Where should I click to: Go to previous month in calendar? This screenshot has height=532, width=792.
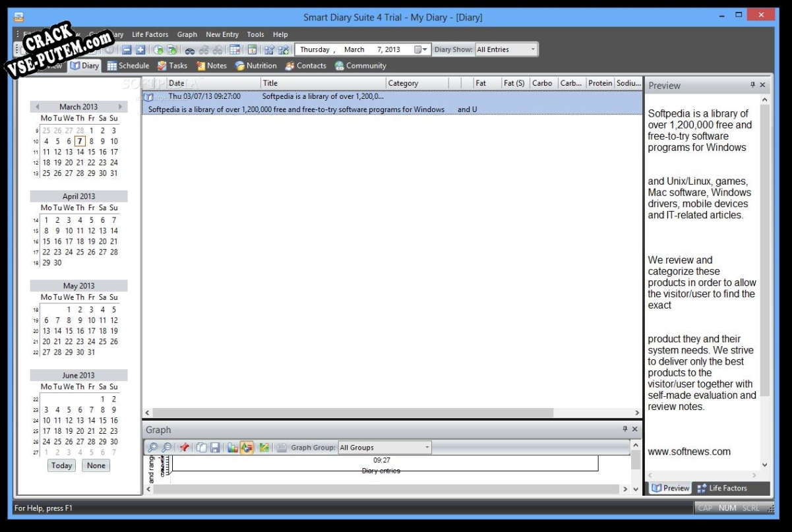(38, 107)
